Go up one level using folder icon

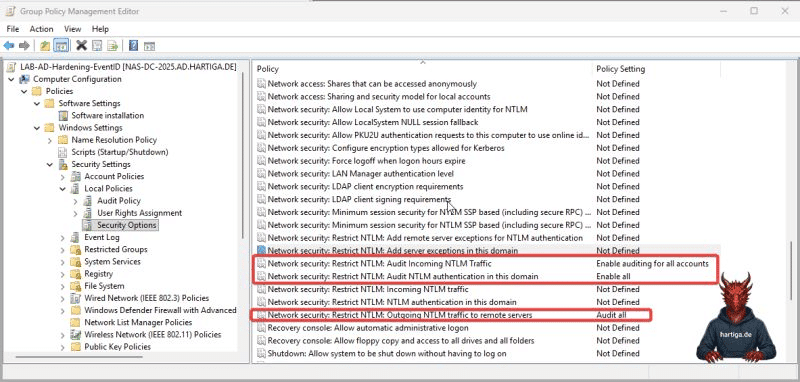tap(45, 46)
